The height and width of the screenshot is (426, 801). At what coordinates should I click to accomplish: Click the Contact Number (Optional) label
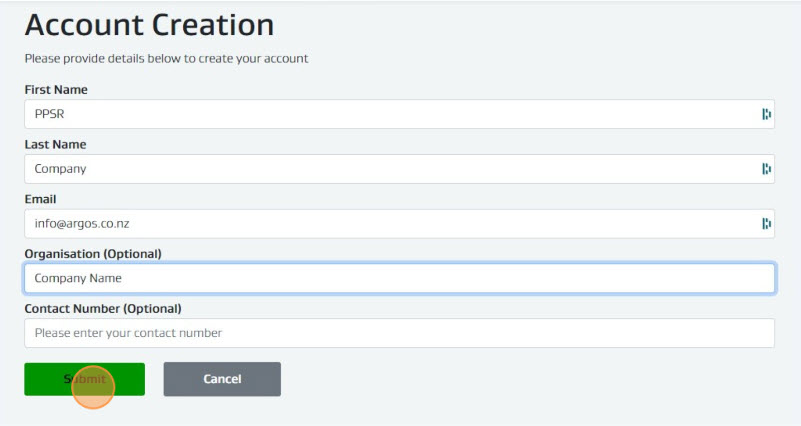[x=103, y=309]
